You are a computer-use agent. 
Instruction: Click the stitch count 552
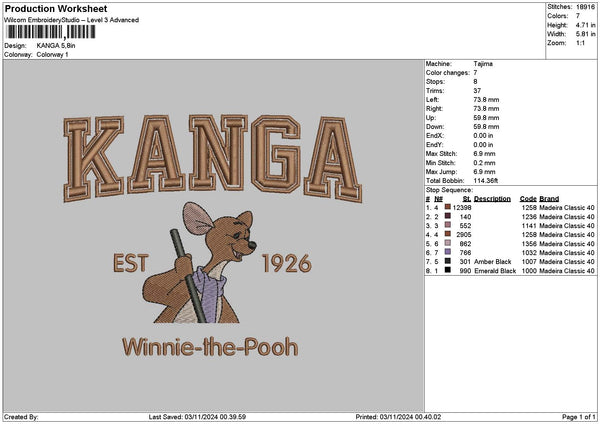pyautogui.click(x=466, y=226)
